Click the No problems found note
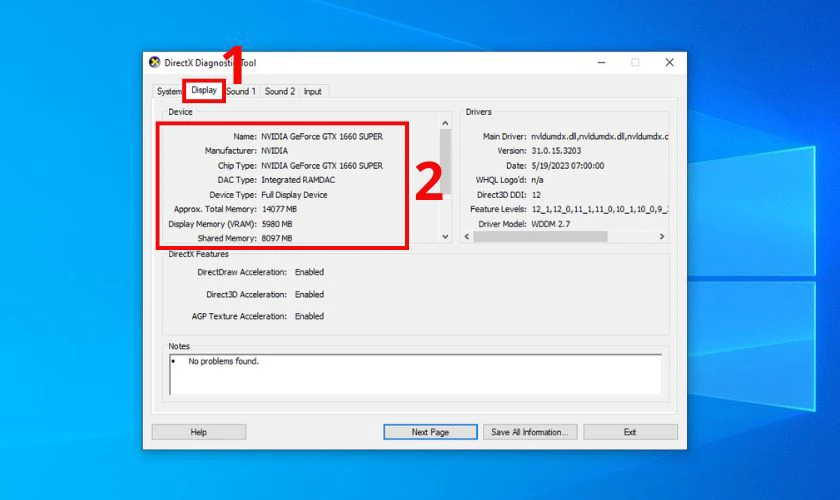Viewport: 840px width, 500px height. (x=223, y=362)
